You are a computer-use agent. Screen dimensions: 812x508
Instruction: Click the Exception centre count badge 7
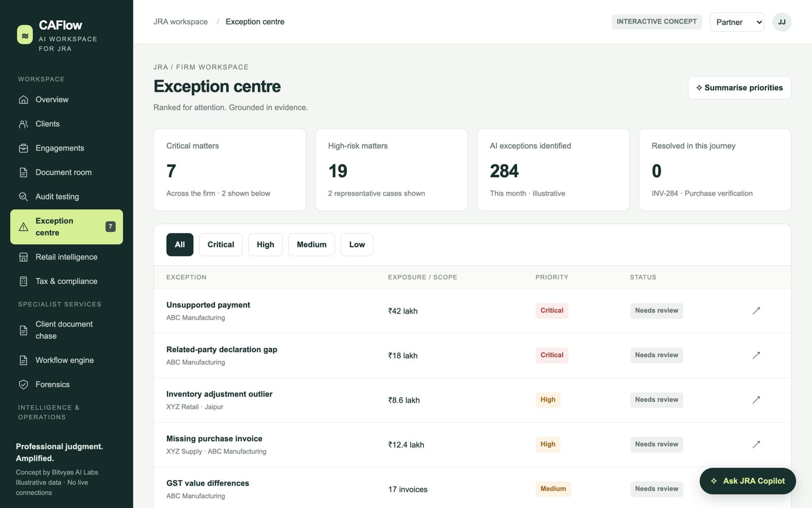[x=110, y=227]
